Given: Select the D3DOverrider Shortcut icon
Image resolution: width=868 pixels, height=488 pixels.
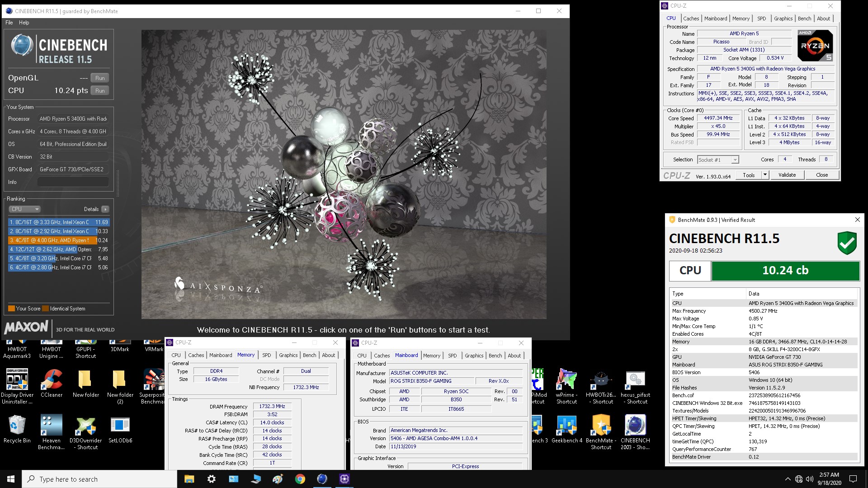Looking at the screenshot, I should (86, 432).
